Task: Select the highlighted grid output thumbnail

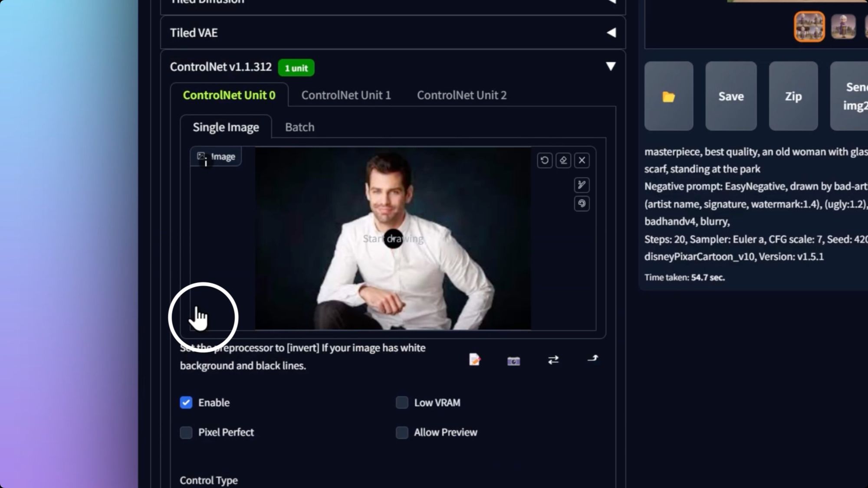Action: click(x=809, y=26)
